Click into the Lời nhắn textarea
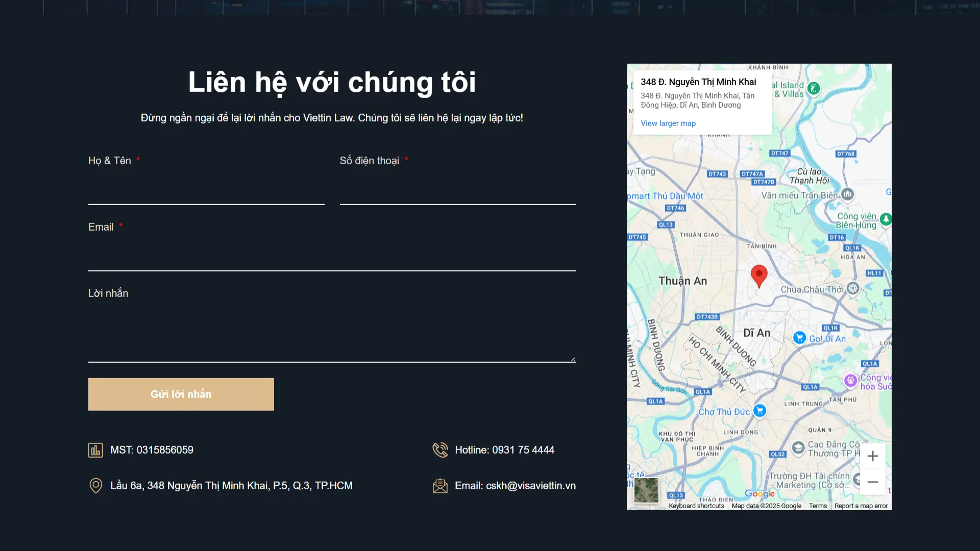980x551 pixels. pyautogui.click(x=332, y=334)
